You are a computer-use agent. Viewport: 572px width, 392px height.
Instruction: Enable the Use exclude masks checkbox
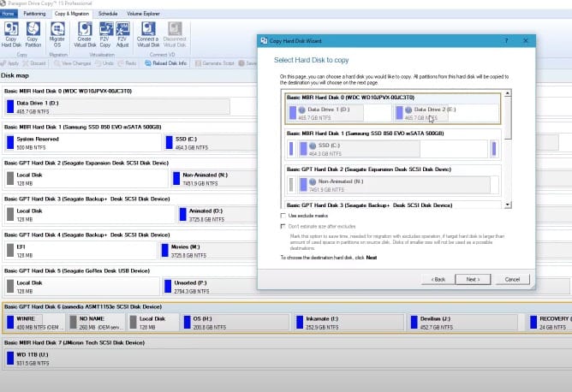pyautogui.click(x=284, y=216)
